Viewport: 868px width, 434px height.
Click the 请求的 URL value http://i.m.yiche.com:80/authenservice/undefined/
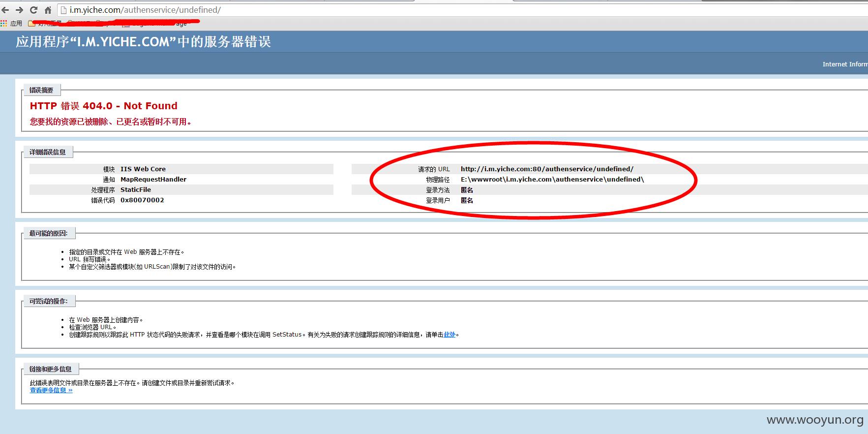coord(547,169)
